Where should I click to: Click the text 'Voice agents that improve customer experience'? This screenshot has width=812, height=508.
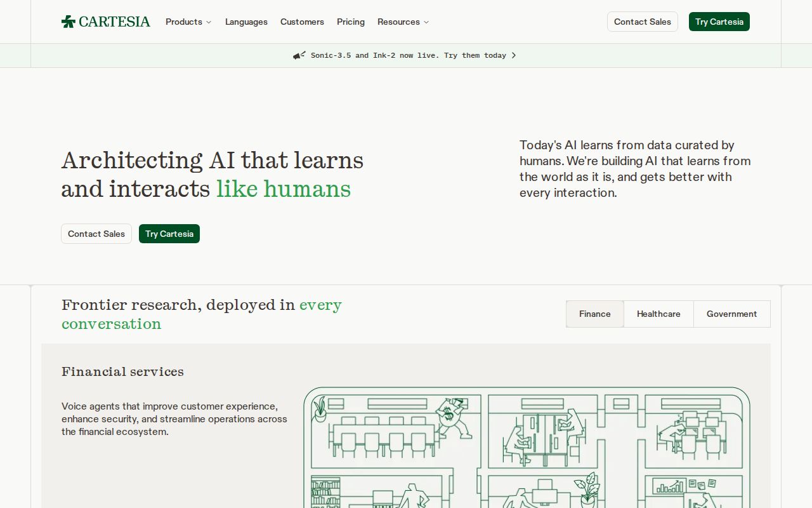pos(174,419)
